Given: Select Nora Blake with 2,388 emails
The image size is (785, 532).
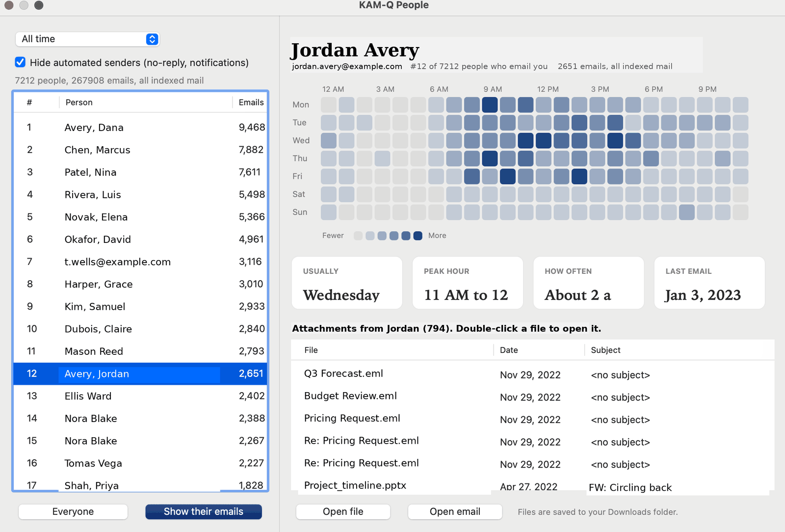Looking at the screenshot, I should point(140,418).
